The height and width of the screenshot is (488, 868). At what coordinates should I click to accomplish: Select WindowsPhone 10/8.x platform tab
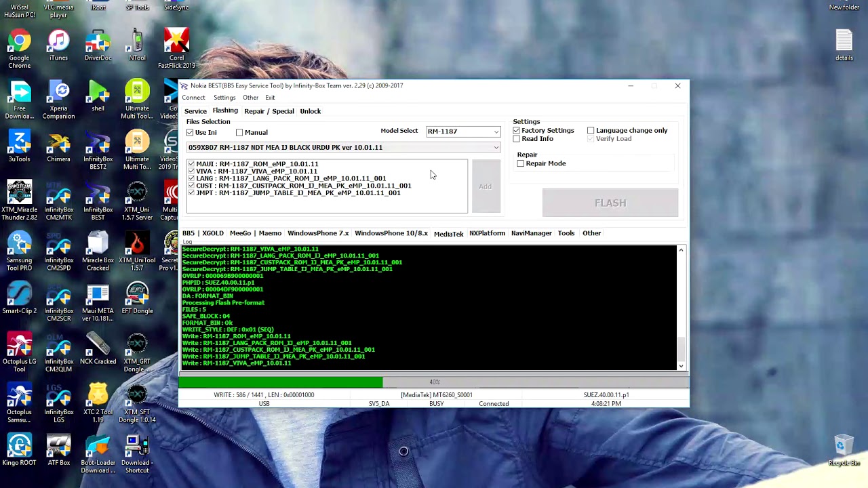pyautogui.click(x=391, y=233)
